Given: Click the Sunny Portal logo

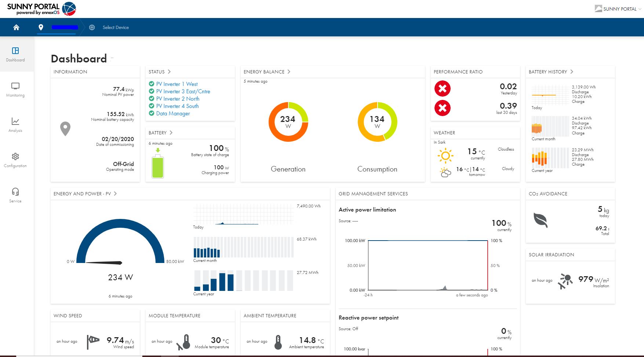Looking at the screenshot, I should (41, 9).
